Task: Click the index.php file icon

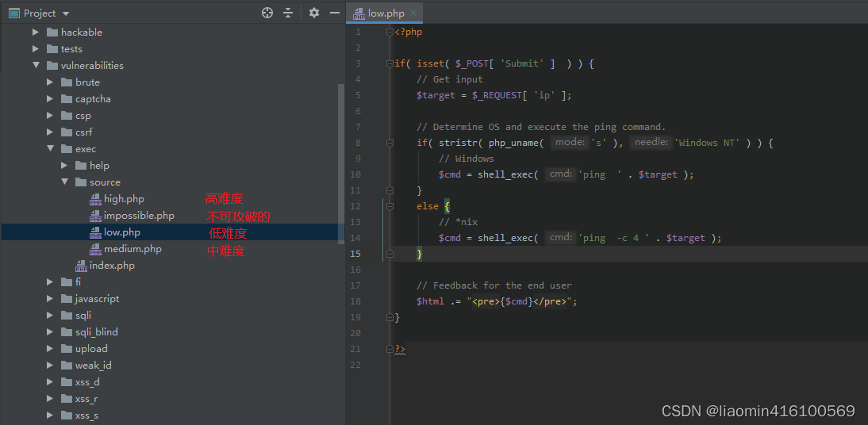Action: 81,266
